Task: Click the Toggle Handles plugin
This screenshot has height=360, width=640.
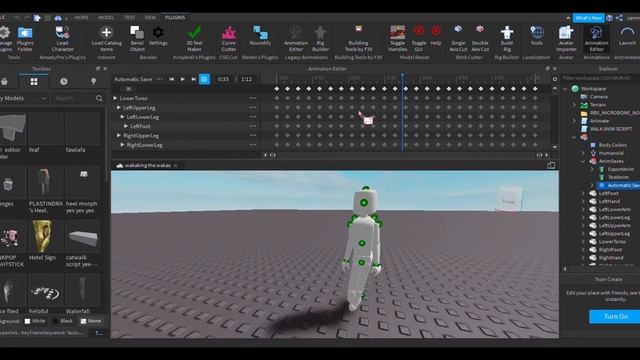Action: point(397,39)
